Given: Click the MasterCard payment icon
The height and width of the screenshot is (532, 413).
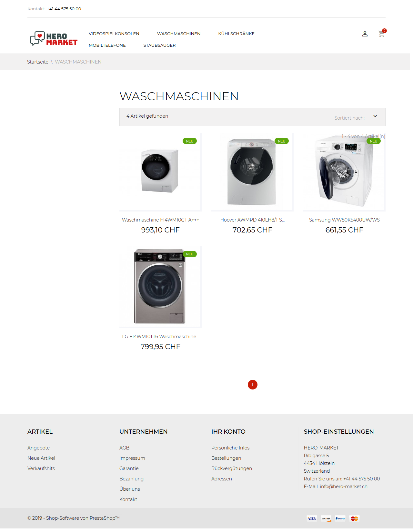Looking at the screenshot, I should [x=354, y=518].
